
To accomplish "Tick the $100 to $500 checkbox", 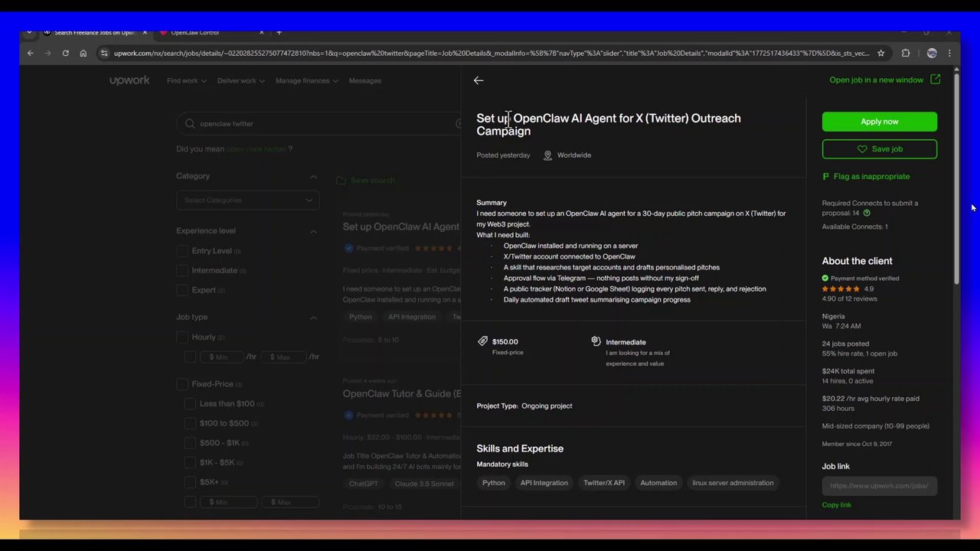I will point(190,423).
